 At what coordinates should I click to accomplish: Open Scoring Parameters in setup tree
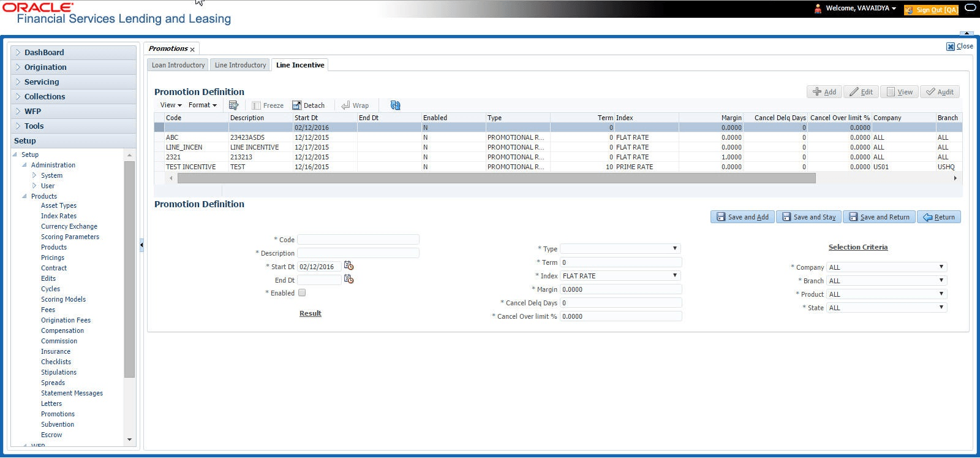click(x=70, y=237)
